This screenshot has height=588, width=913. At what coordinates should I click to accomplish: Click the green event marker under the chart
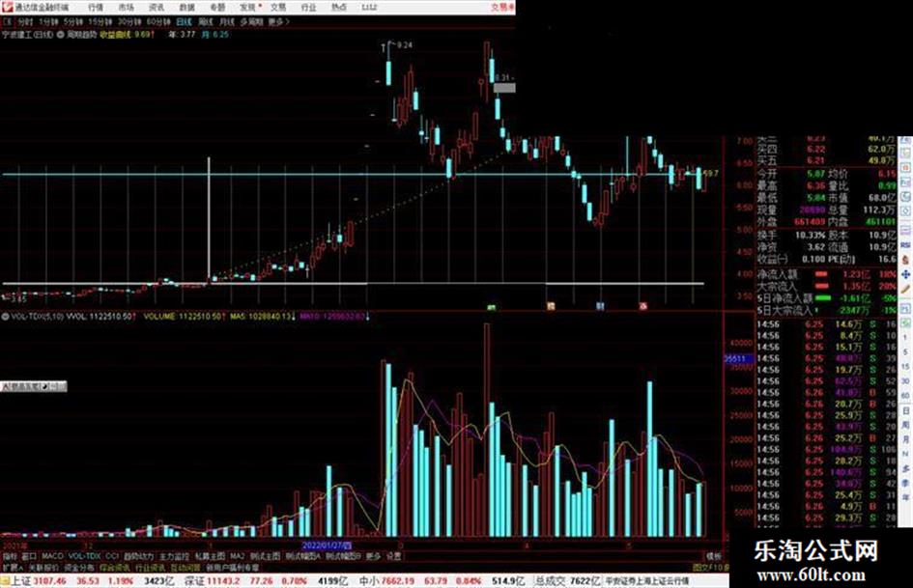(492, 307)
